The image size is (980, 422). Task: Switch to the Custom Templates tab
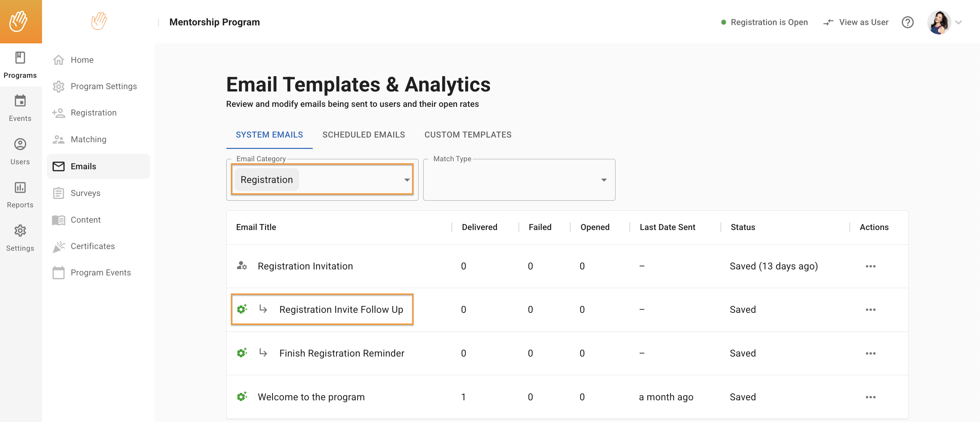[x=468, y=135]
